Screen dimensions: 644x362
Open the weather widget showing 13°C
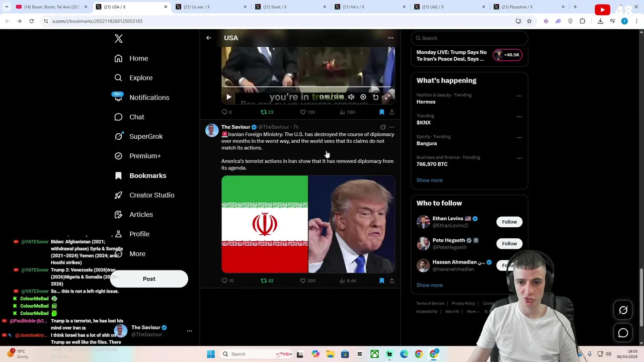pos(17,354)
